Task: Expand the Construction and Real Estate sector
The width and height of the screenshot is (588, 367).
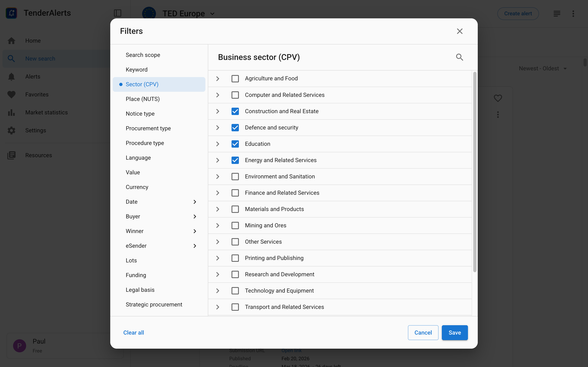Action: click(218, 111)
